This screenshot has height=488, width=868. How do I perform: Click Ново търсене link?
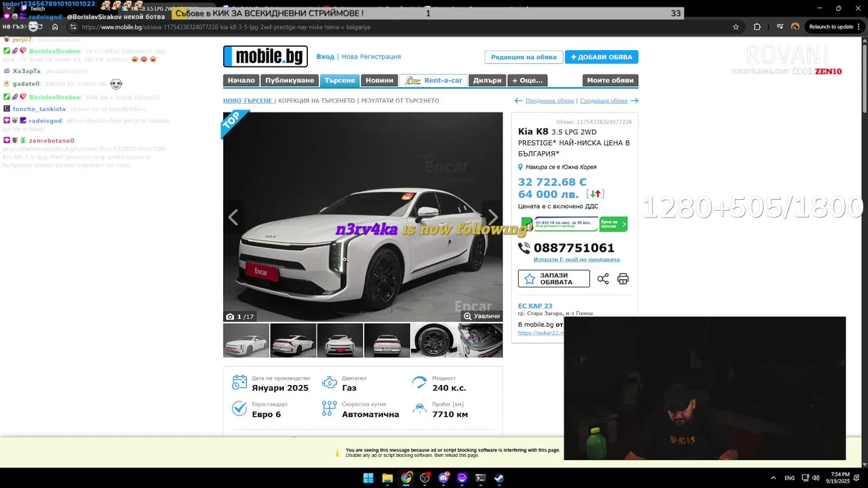(x=248, y=101)
